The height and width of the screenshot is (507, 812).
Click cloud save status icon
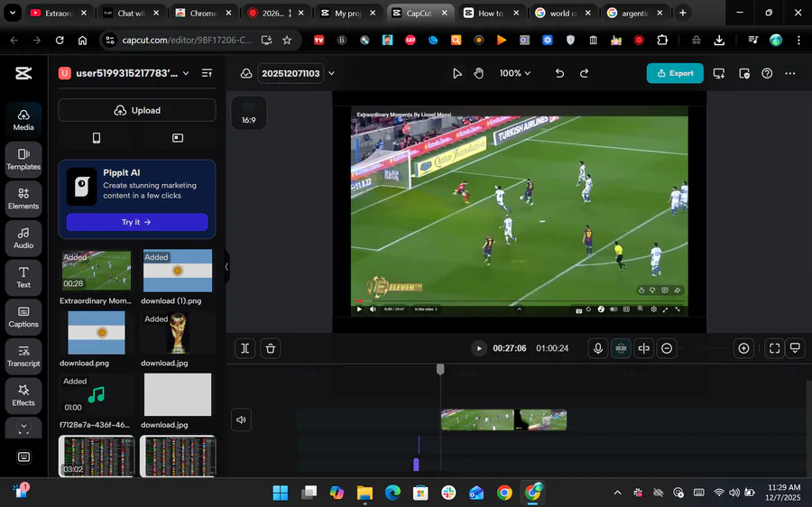click(246, 74)
